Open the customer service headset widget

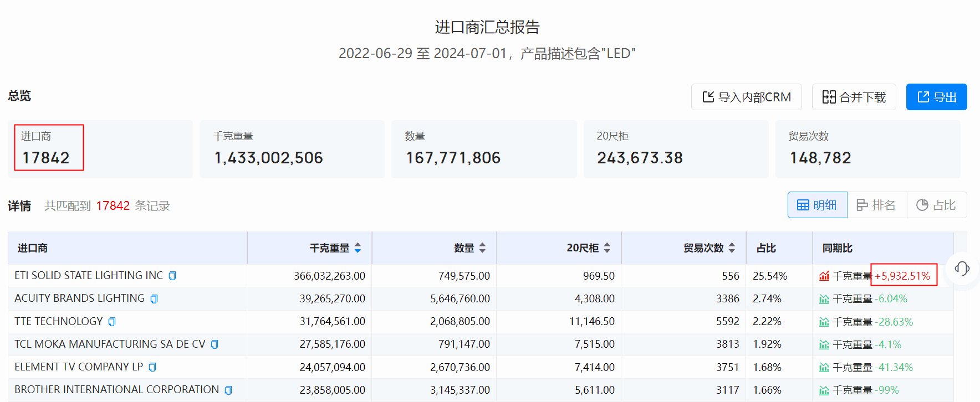point(962,269)
